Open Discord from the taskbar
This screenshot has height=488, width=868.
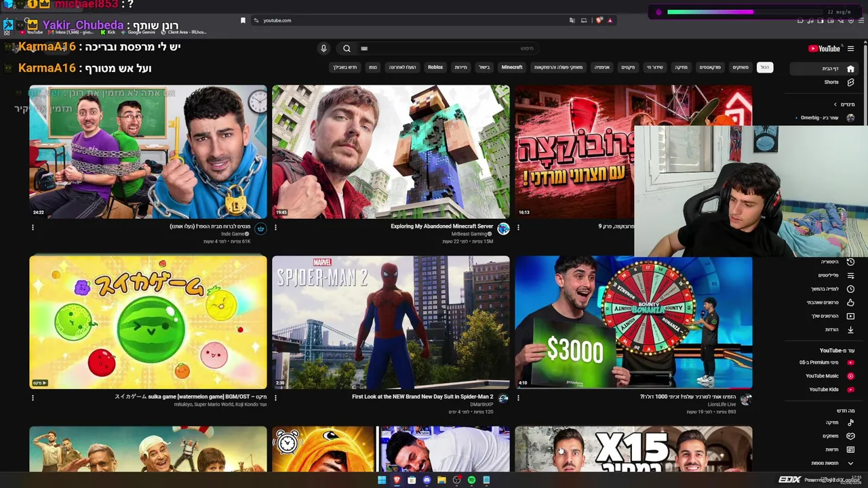427,480
